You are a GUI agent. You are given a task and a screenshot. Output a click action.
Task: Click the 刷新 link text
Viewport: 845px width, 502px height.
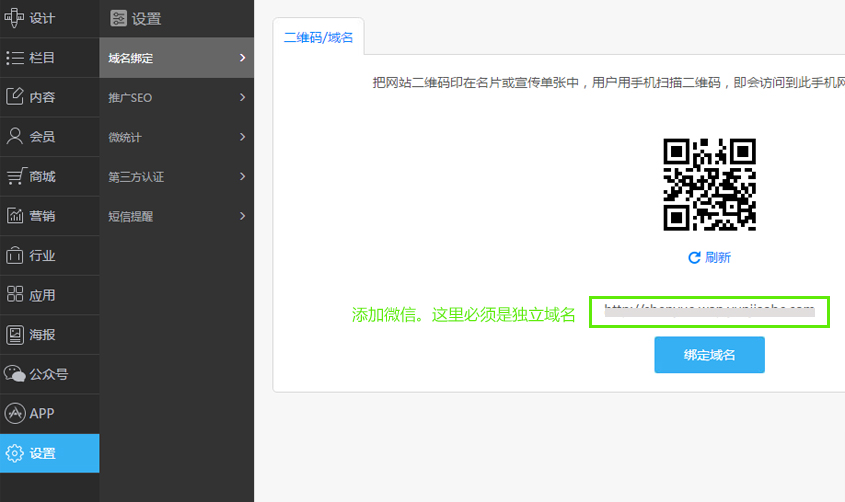point(718,257)
